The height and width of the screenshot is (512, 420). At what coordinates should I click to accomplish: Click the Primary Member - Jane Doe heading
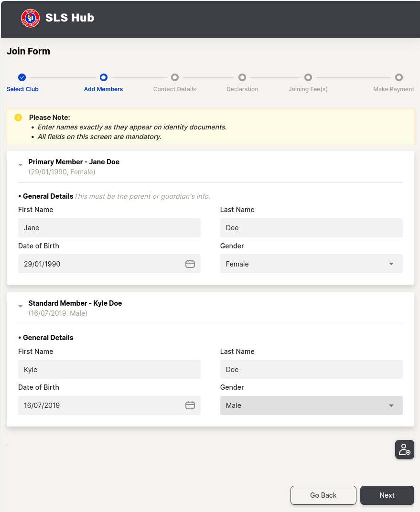[74, 162]
